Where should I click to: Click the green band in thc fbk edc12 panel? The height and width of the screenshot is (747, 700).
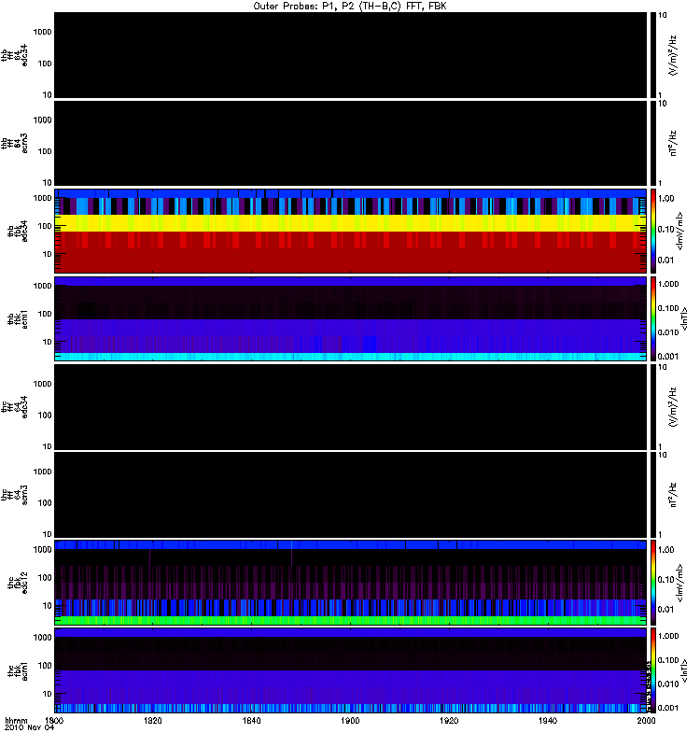(x=350, y=620)
